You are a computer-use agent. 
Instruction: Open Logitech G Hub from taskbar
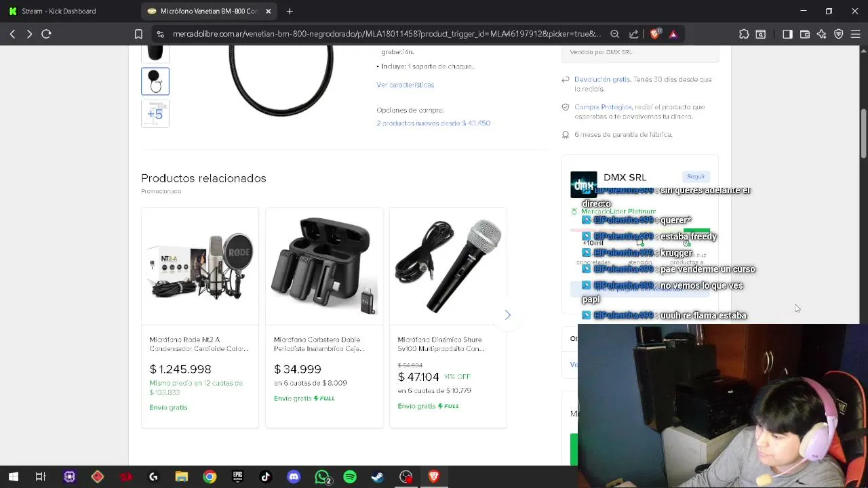(x=153, y=477)
